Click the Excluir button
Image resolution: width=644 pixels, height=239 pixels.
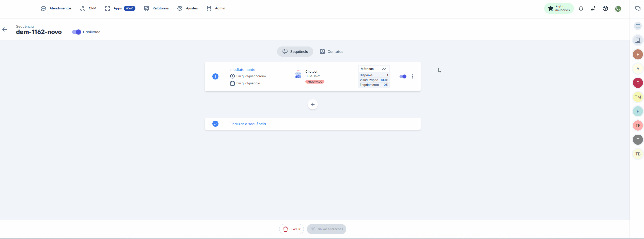click(291, 229)
